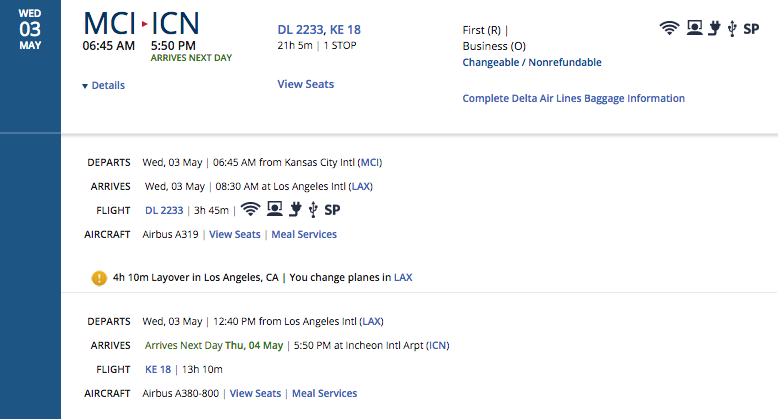
Task: Click the KE 18 flight link
Action: pos(158,369)
